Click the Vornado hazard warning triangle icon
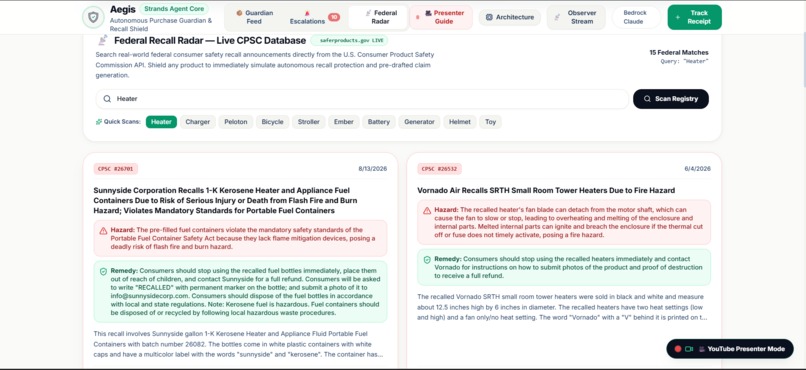806x370 pixels. [x=427, y=211]
